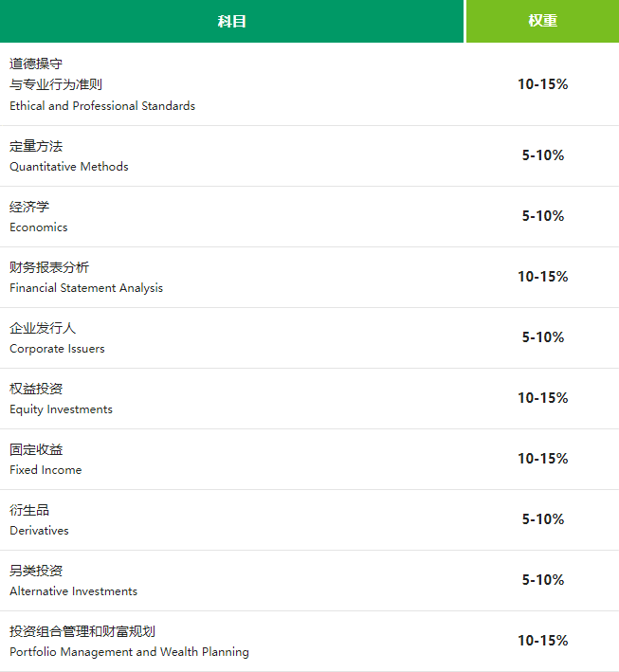Click the 10-15% weight for Ethical Standards
The image size is (619, 672).
coord(542,84)
